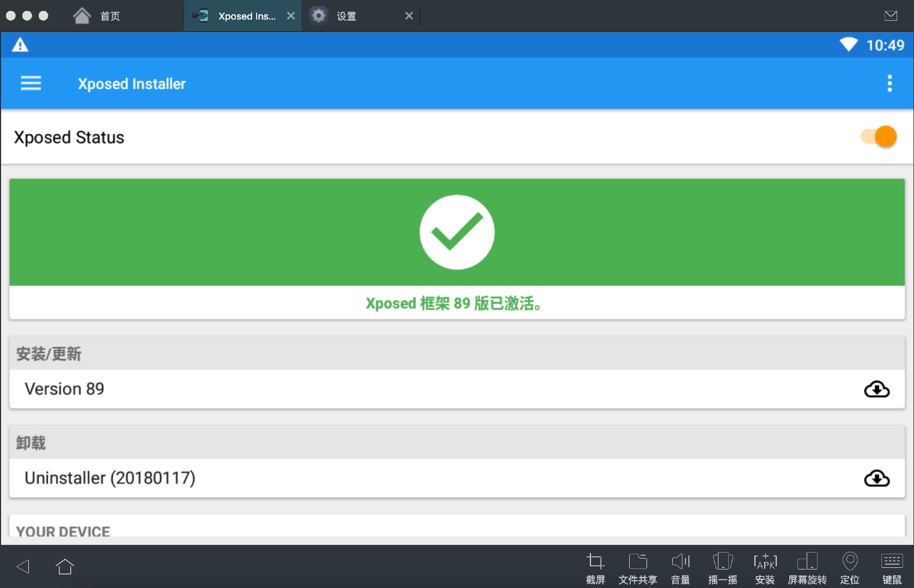Select the Version 89 row
This screenshot has height=588, width=914.
click(457, 389)
